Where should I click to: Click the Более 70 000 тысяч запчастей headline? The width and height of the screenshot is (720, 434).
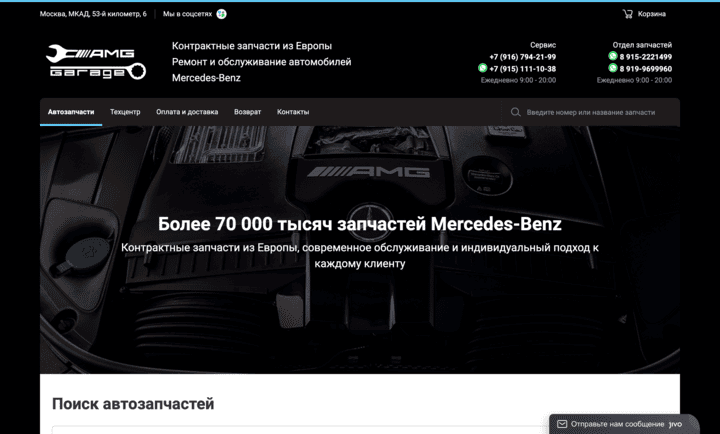[360, 224]
